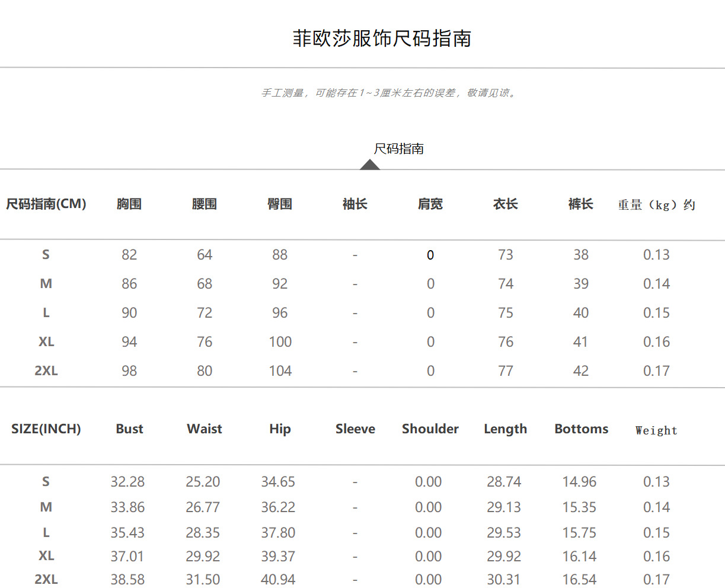The image size is (725, 588).
Task: Click inch bust value 37.01
Action: click(x=127, y=557)
